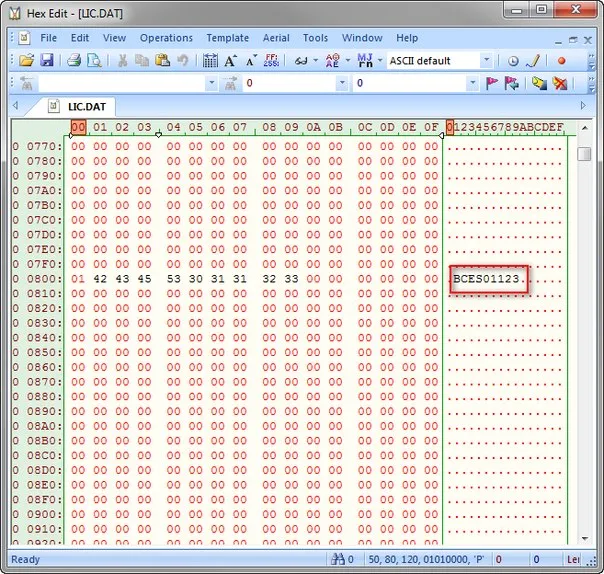Go to next bookmark flag icon
Screen dimensions: 604x574
(512, 83)
